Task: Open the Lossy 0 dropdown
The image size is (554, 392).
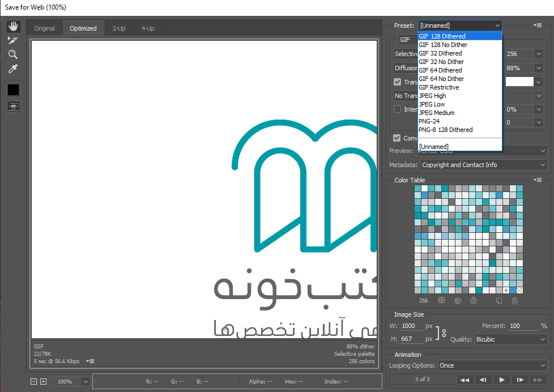Action: click(539, 122)
